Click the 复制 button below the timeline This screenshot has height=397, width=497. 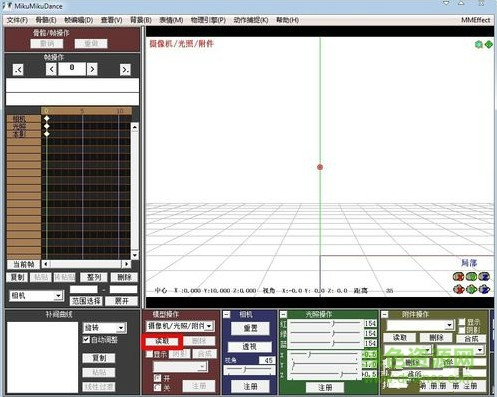point(17,277)
